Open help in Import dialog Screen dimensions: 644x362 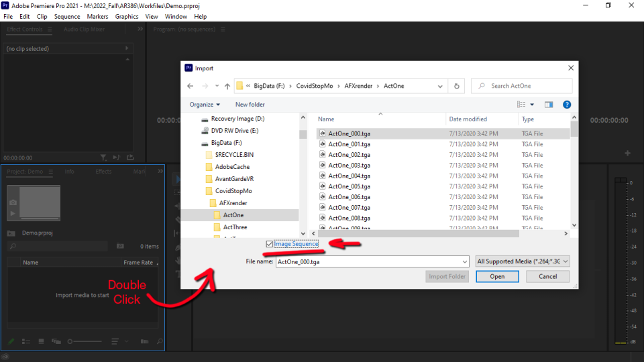[x=567, y=105]
